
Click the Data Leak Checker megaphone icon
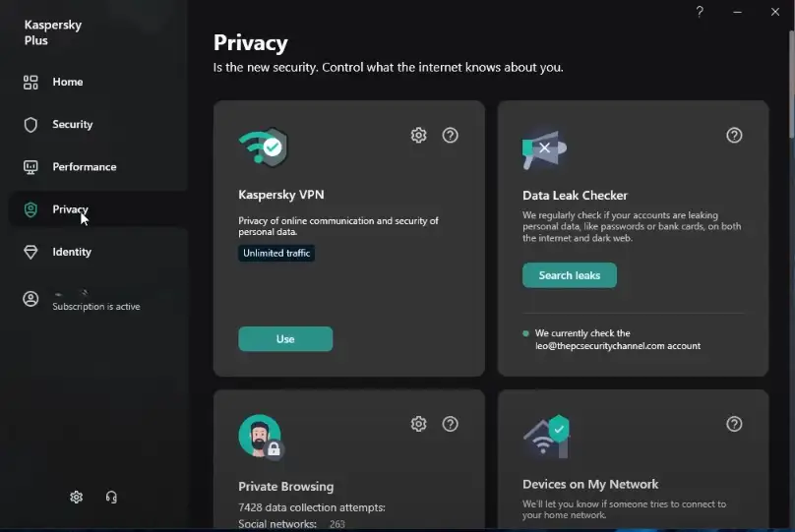(544, 148)
